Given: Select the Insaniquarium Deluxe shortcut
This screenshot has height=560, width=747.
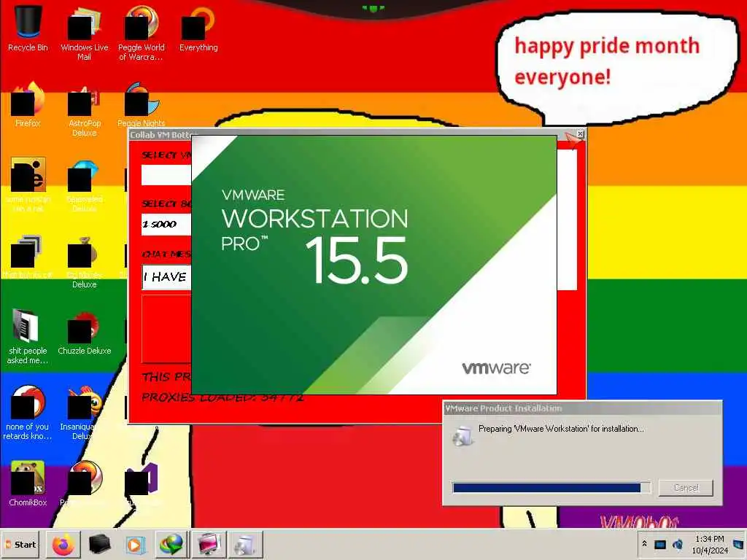Looking at the screenshot, I should 82,413.
